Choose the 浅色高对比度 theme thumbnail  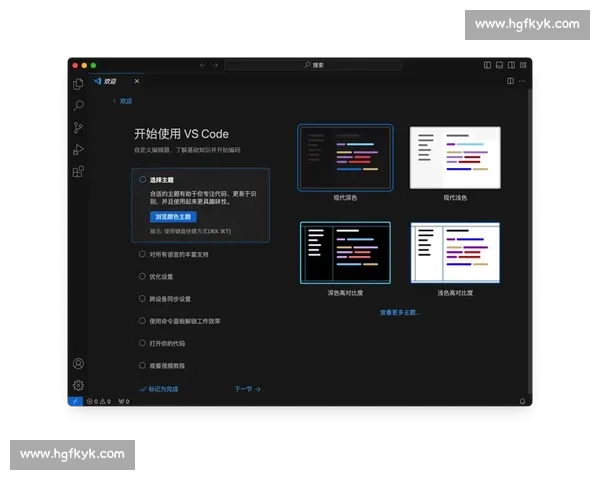(455, 252)
